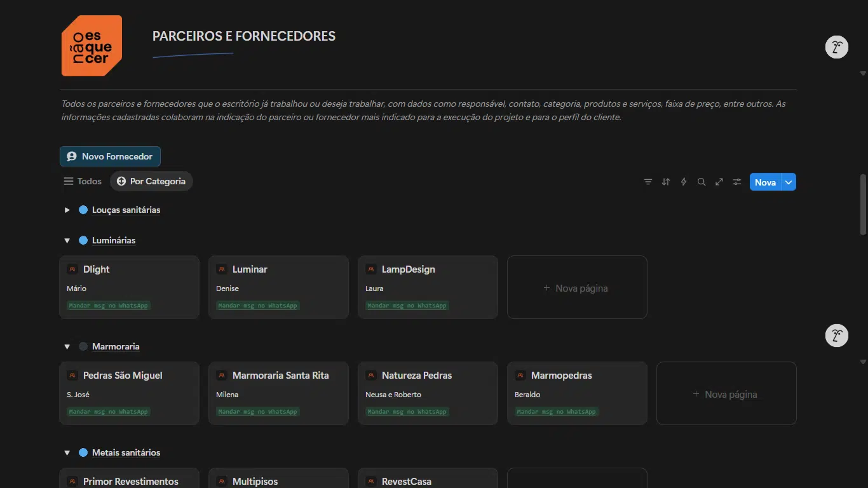Open the "Dlight" card title

[x=97, y=269]
